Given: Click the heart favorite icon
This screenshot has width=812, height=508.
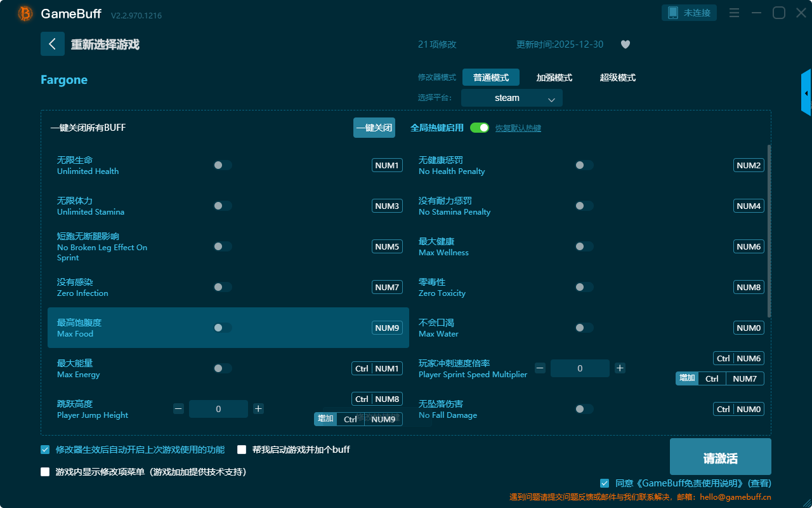Looking at the screenshot, I should tap(625, 44).
